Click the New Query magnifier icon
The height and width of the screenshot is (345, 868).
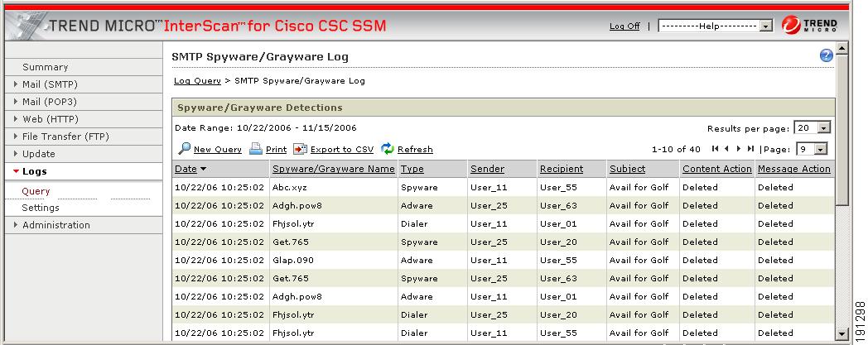click(185, 149)
